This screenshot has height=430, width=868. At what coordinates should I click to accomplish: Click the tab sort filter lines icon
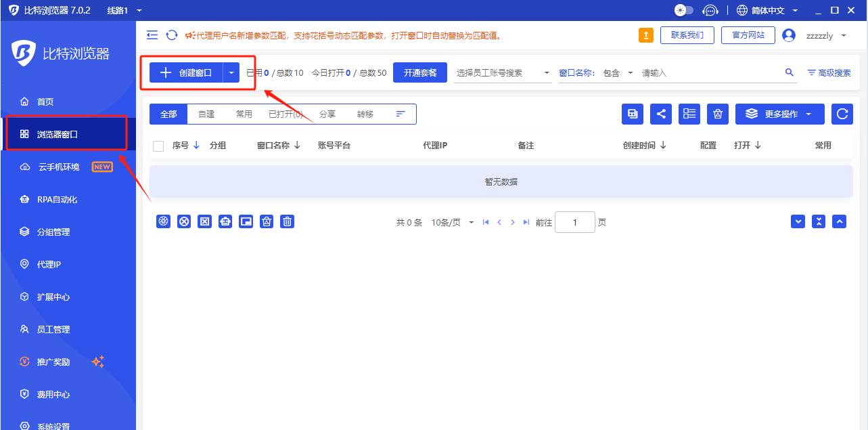401,114
